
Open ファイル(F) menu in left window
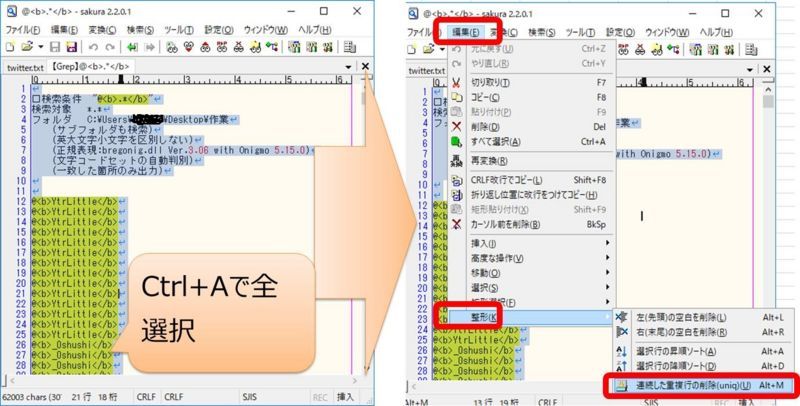(22, 30)
